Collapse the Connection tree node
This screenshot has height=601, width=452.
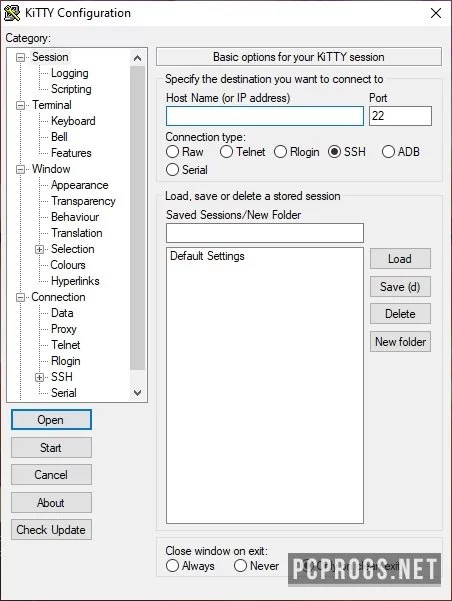click(20, 297)
